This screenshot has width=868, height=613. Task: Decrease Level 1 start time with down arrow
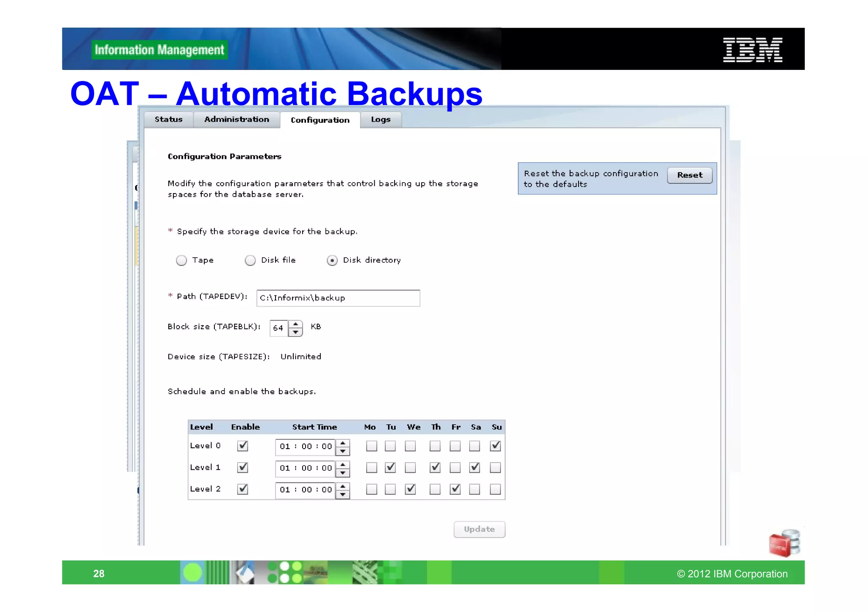[x=342, y=472]
